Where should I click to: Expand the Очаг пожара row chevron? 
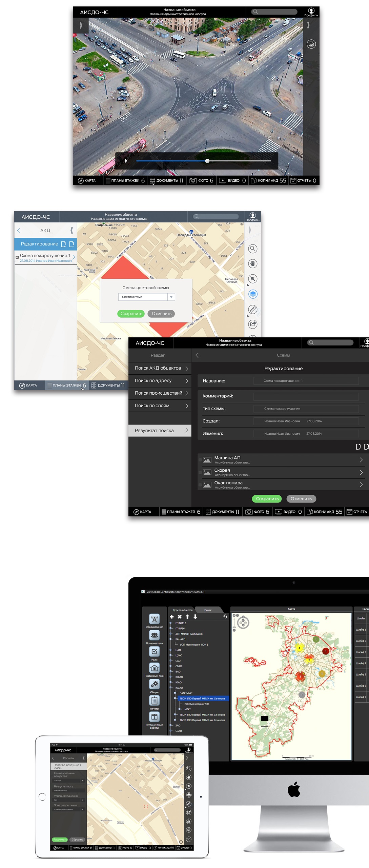click(x=361, y=485)
